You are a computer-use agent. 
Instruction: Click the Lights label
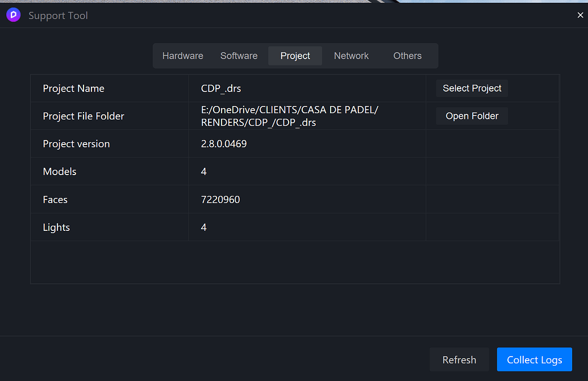tap(56, 227)
